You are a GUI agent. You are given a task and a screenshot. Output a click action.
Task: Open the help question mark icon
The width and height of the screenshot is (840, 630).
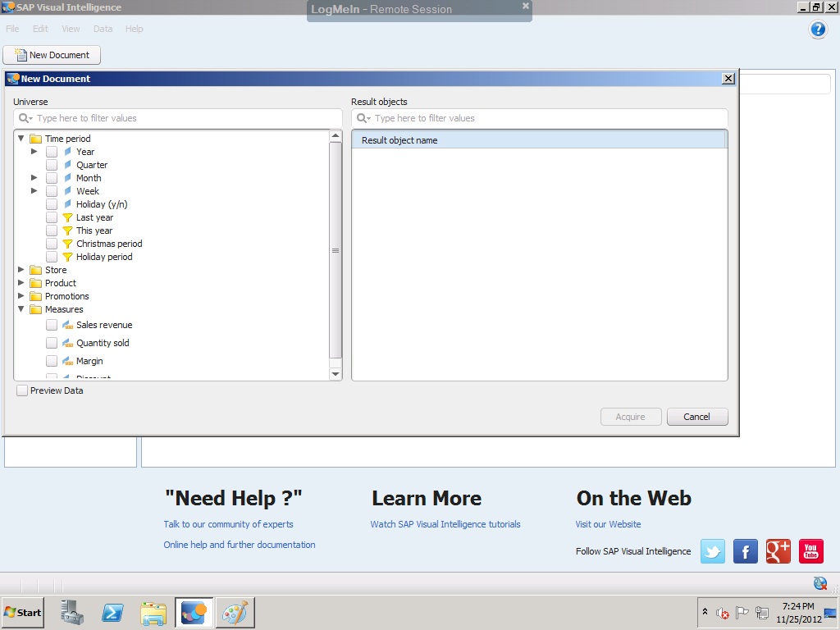coord(818,29)
